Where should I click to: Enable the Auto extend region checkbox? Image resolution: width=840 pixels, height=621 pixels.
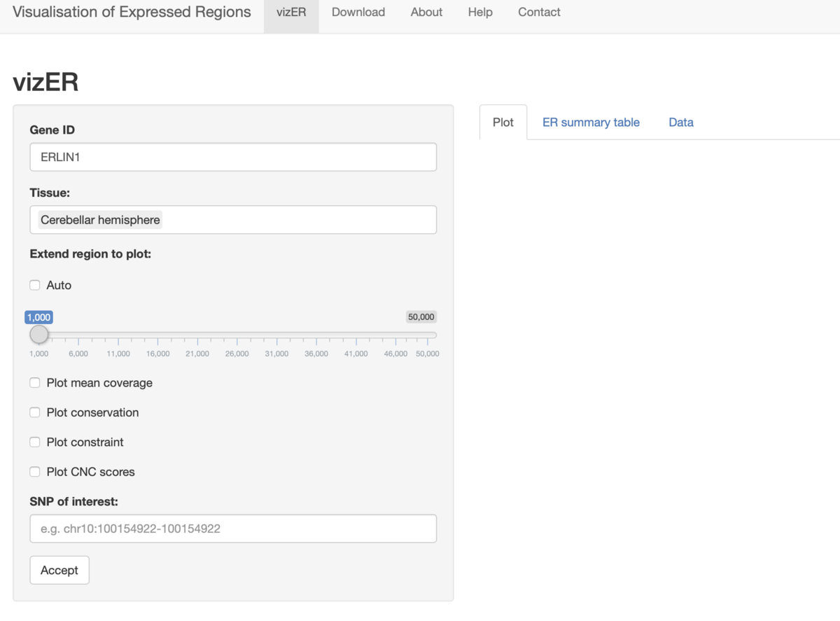35,285
